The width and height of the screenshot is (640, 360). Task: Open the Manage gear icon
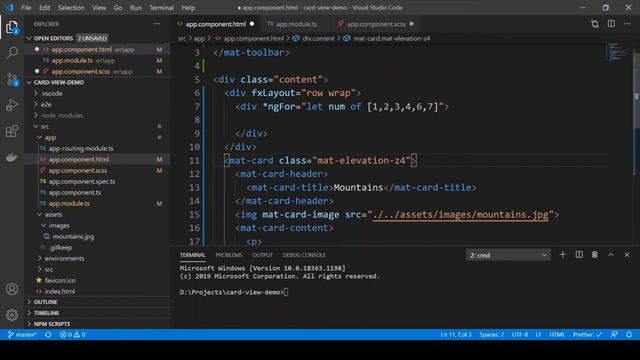pos(12,315)
